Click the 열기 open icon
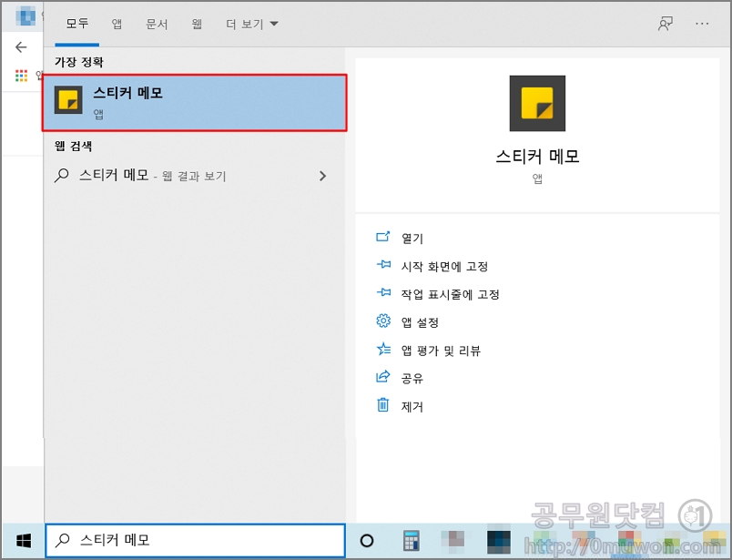This screenshot has width=732, height=560. (382, 237)
